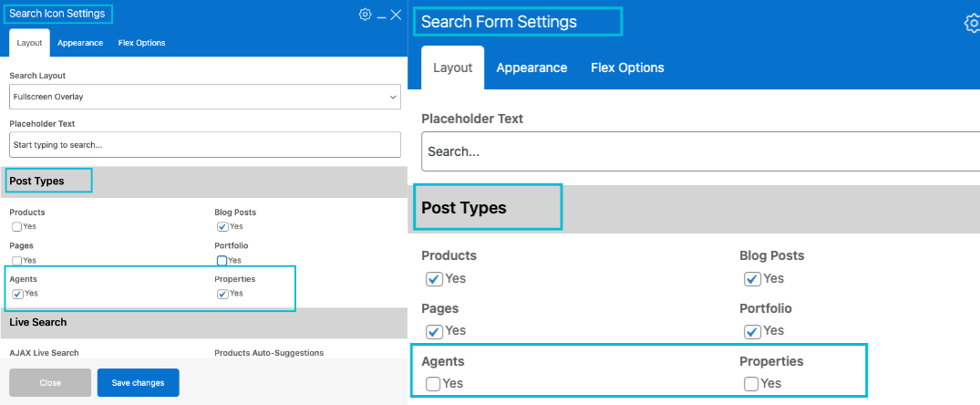
Task: Expand the Search Layout dropdown showing Fullscreen Overlay
Action: coord(205,96)
